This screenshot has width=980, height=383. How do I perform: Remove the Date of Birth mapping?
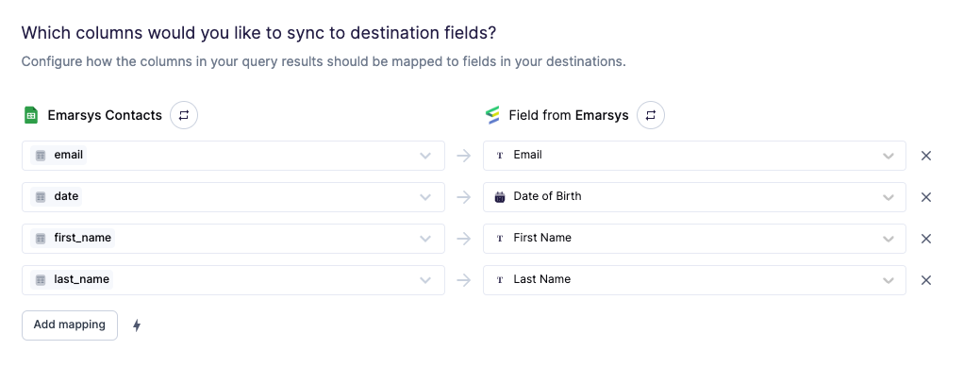pyautogui.click(x=926, y=197)
